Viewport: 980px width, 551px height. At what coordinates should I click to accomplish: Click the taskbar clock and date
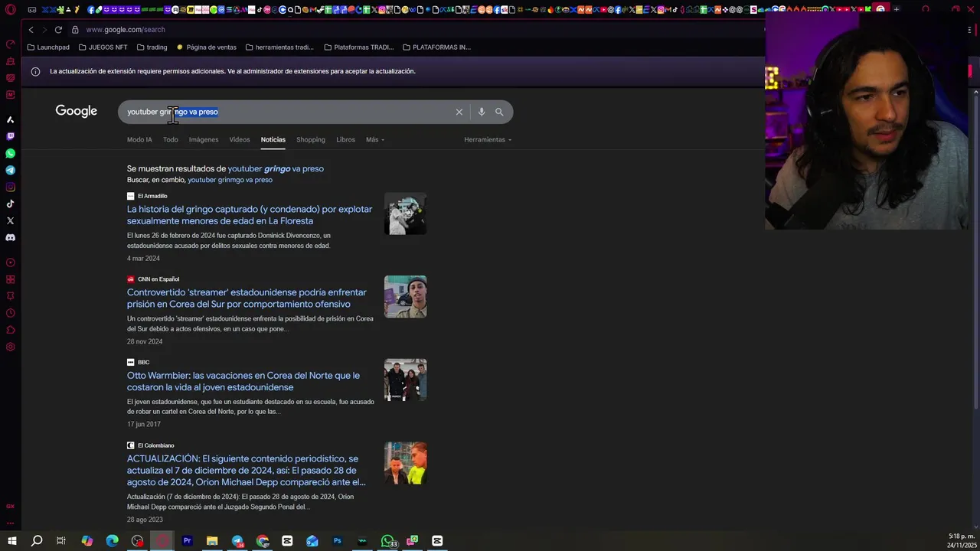coord(962,541)
